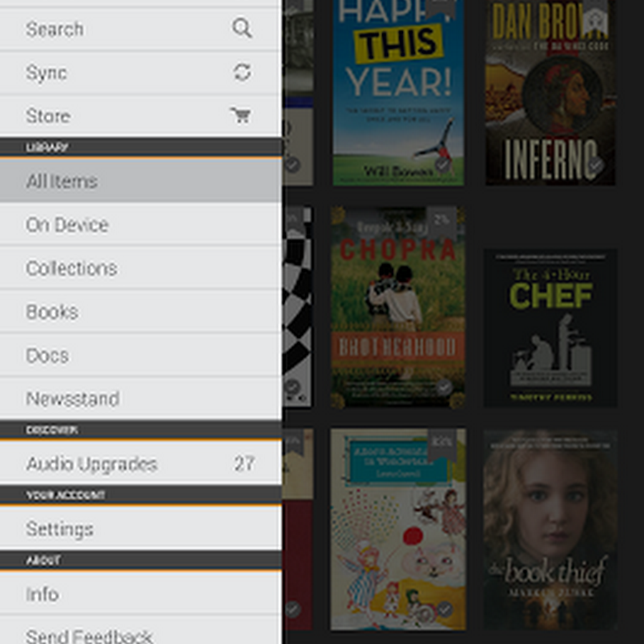Filter library by Docs
This screenshot has height=644, width=644.
(141, 355)
